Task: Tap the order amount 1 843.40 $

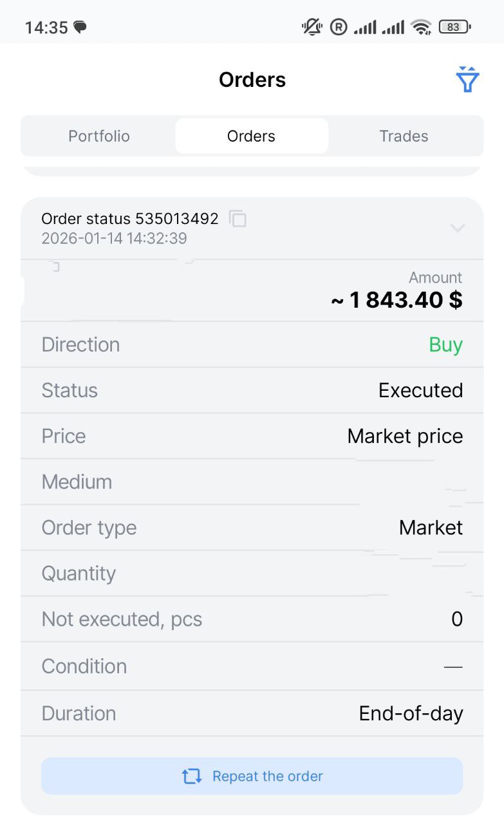Action: (397, 300)
